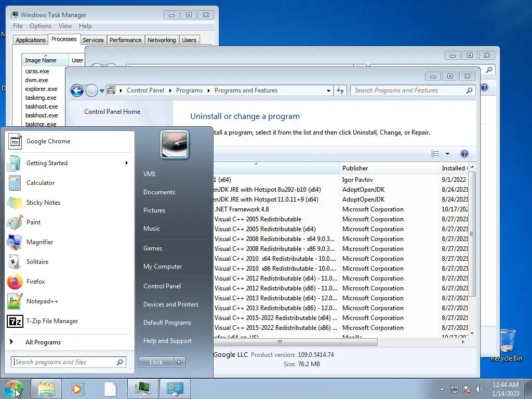Expand breadcrumb arrow after Control Panel
Screen dimensions: 532x399
[x=170, y=90]
